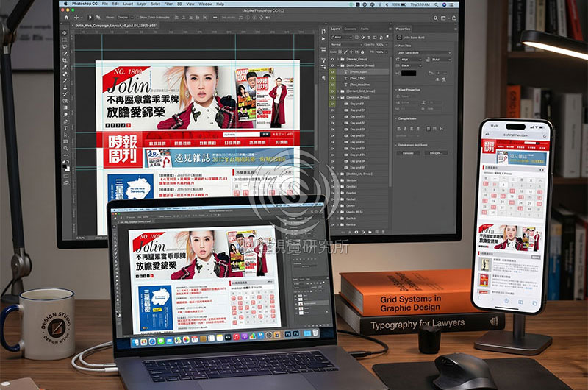
Task: Click the Share icon in the options bar
Action: (454, 18)
